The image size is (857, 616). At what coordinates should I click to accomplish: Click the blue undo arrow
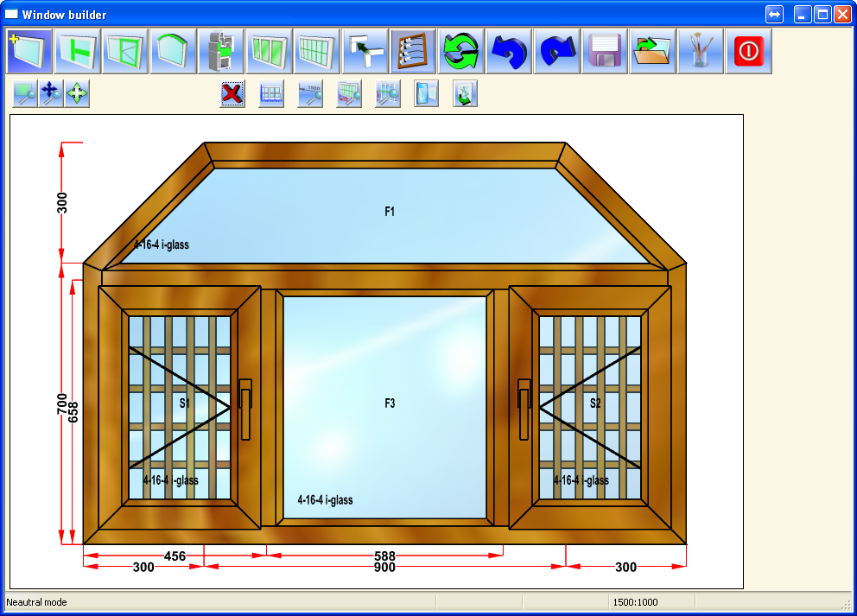[x=509, y=52]
